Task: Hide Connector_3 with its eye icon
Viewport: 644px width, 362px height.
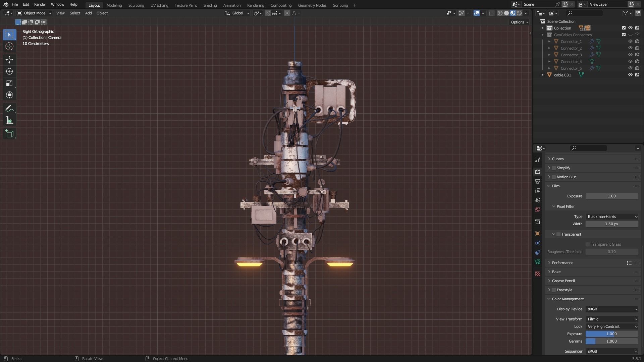Action: click(x=630, y=55)
